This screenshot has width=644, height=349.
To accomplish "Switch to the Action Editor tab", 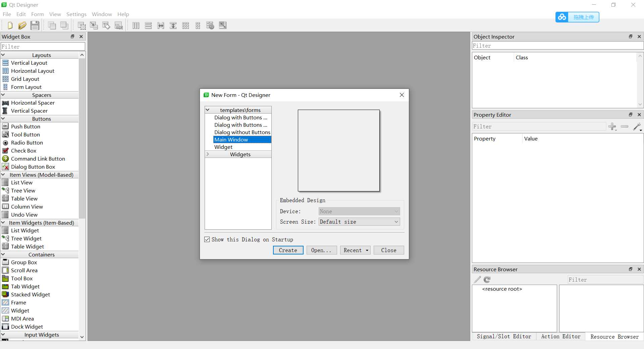I will pyautogui.click(x=560, y=337).
